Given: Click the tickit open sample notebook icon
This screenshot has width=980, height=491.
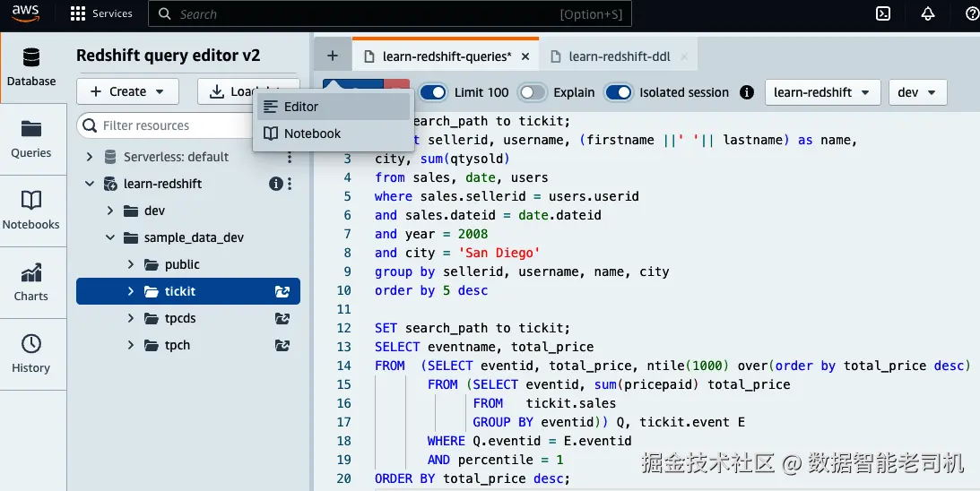Looking at the screenshot, I should [282, 291].
